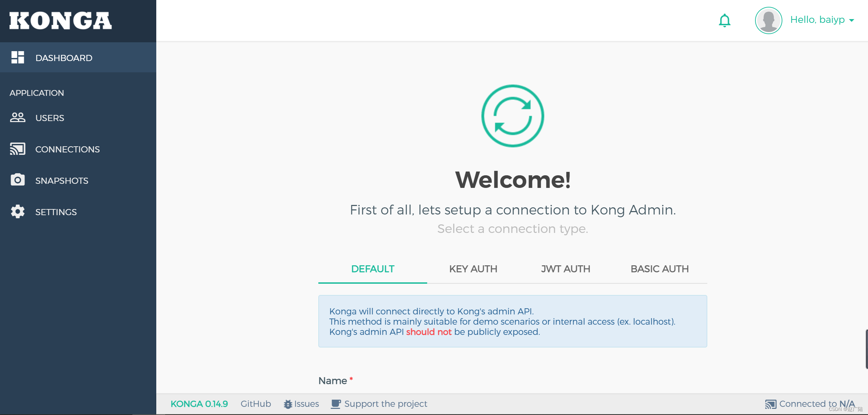Click the sync/refresh circular arrows icon

coord(511,116)
